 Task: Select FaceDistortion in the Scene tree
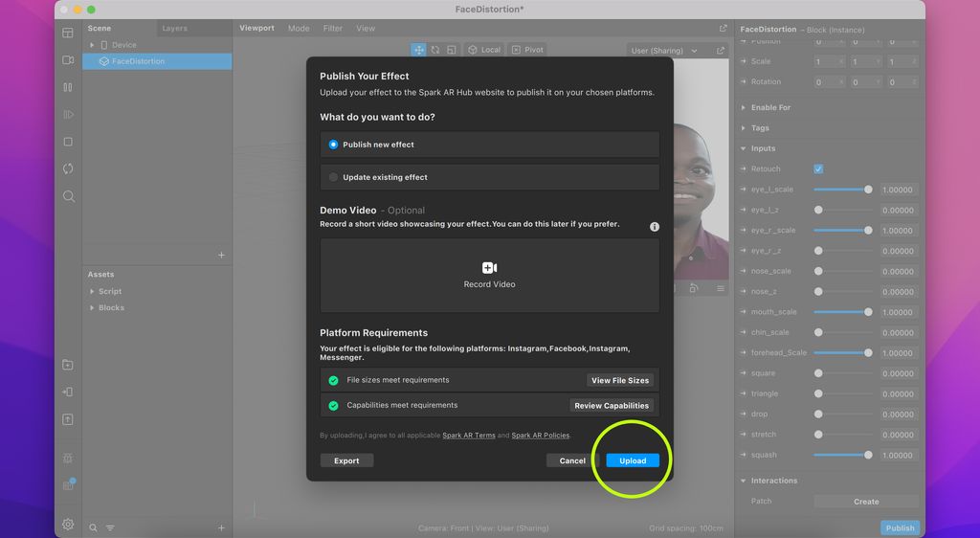[158, 61]
